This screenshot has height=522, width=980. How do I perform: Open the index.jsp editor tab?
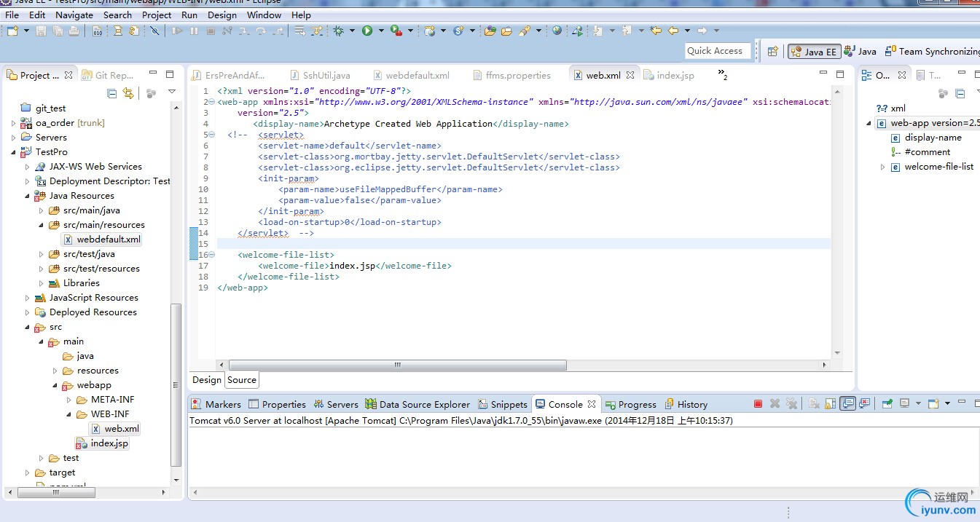point(669,75)
